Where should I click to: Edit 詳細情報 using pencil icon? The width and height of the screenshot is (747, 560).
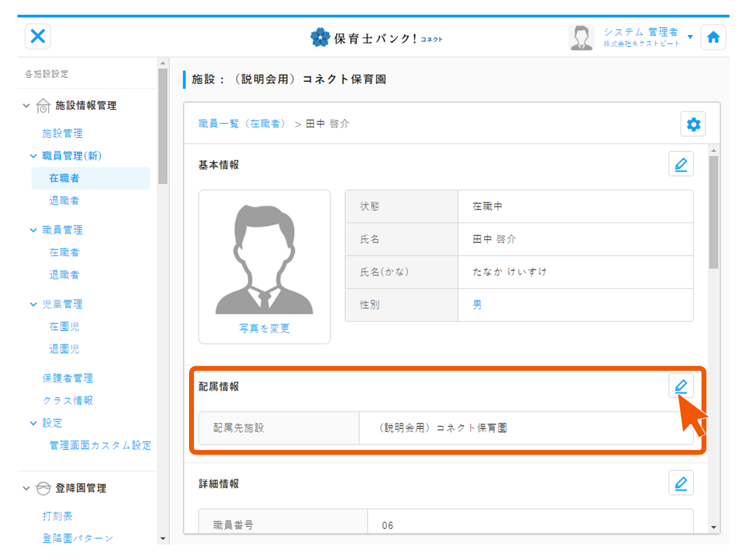pyautogui.click(x=680, y=483)
